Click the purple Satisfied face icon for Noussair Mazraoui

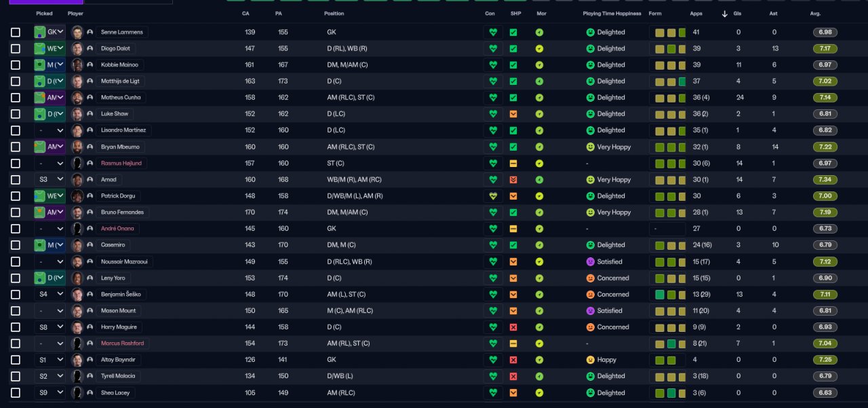click(591, 261)
